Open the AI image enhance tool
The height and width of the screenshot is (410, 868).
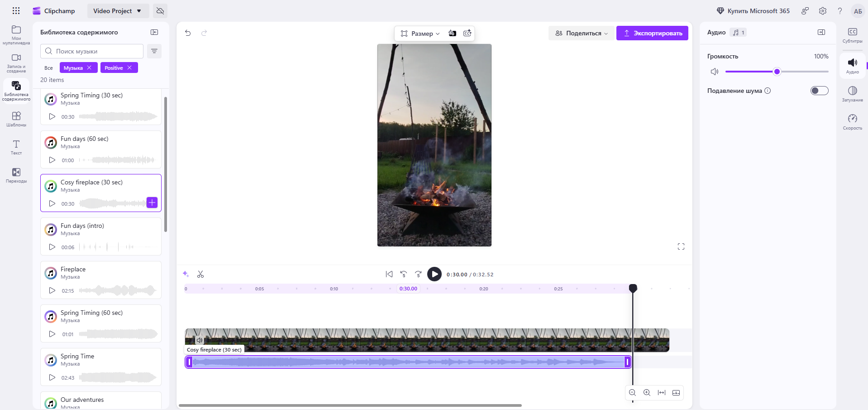click(467, 33)
